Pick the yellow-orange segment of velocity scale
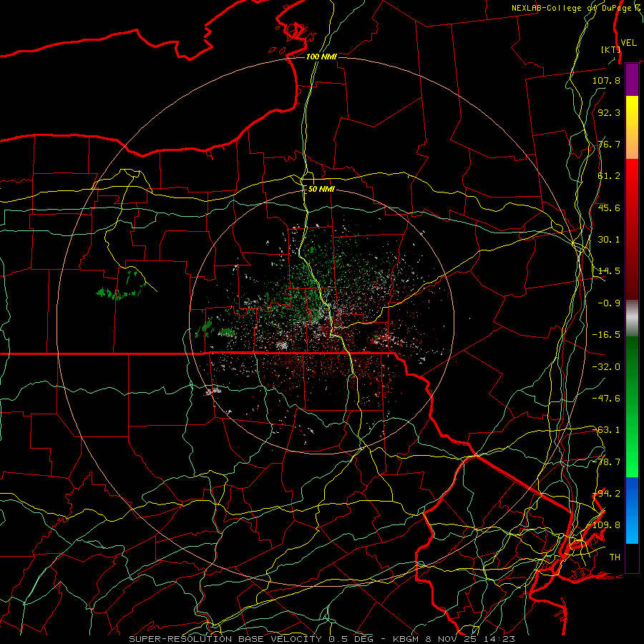 point(632,127)
